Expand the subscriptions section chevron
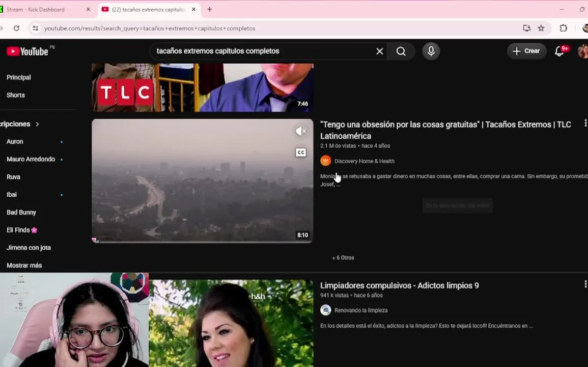This screenshot has width=588, height=367. click(37, 124)
